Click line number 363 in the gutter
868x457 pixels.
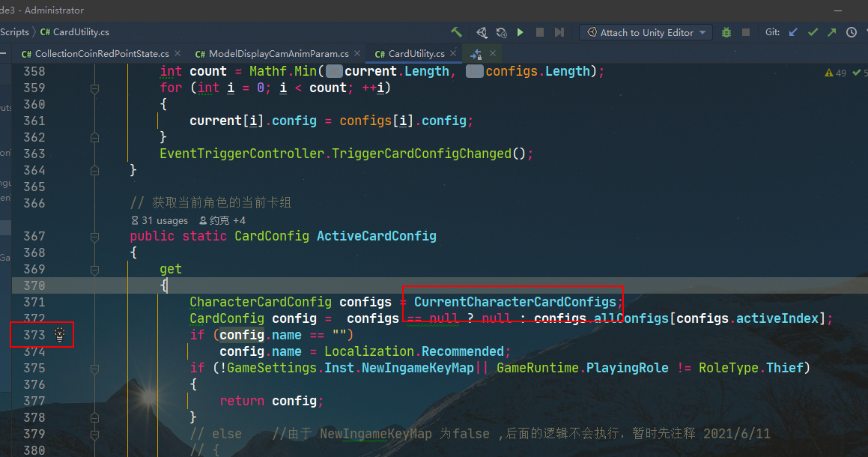34,154
